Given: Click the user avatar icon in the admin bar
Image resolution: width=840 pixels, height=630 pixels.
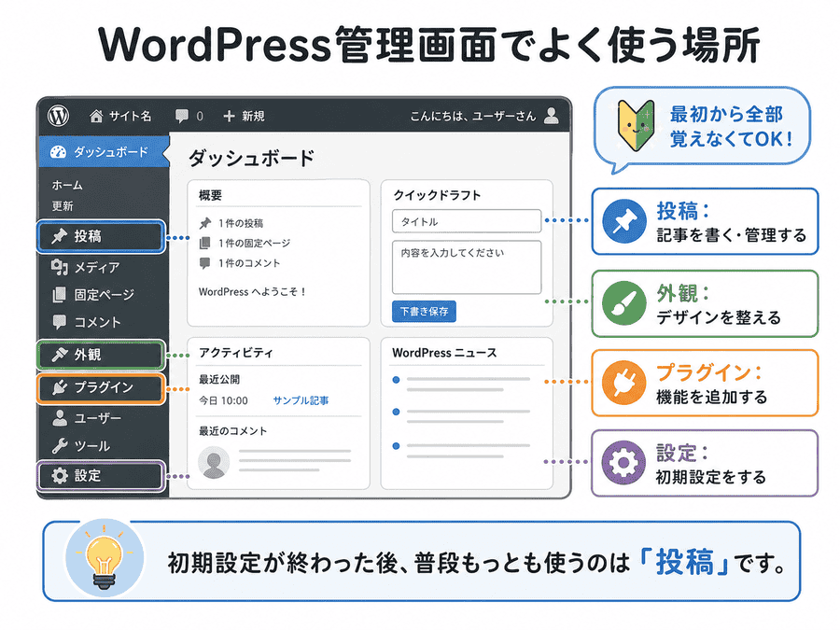Looking at the screenshot, I should click(552, 115).
